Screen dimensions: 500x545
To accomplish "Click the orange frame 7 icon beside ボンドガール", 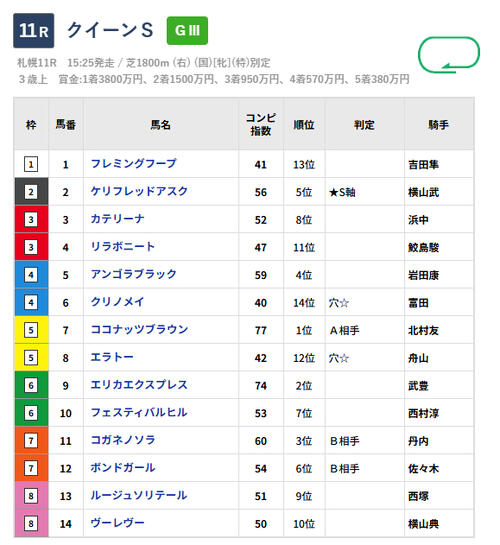I will pos(31,468).
